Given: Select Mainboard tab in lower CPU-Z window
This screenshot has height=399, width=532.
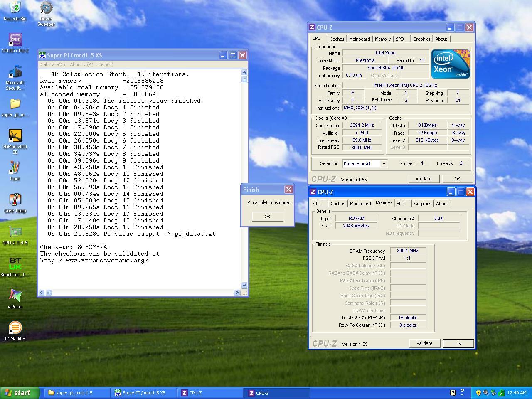Looking at the screenshot, I should [360, 204].
